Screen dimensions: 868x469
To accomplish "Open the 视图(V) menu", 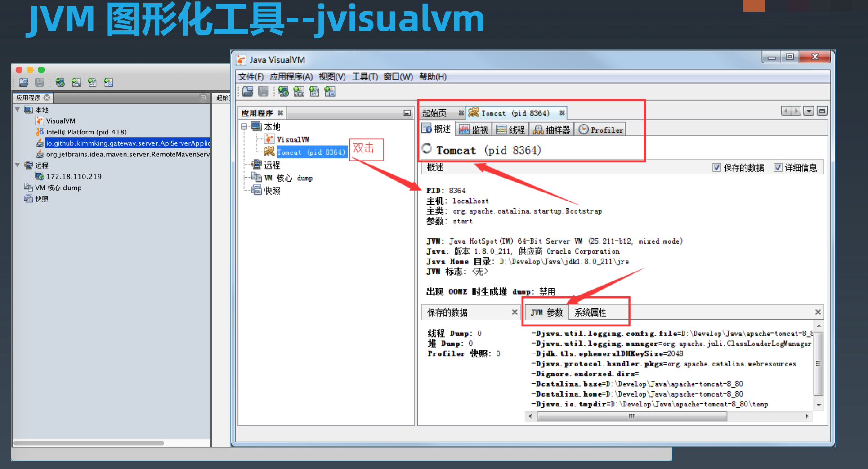I will 332,77.
